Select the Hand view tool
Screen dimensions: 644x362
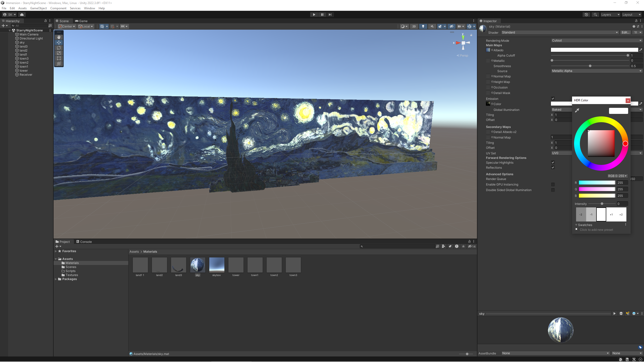coord(59,37)
